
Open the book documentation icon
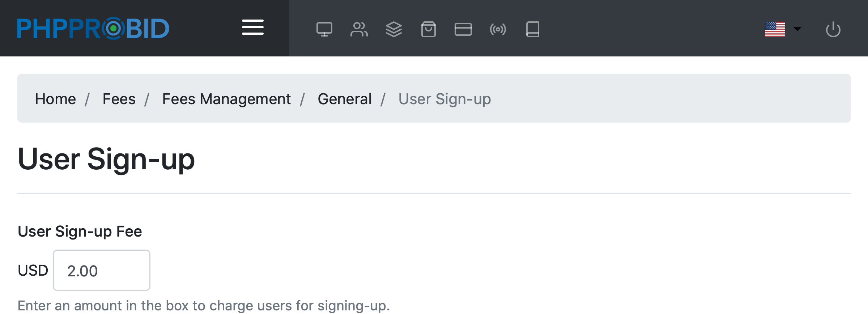coord(532,29)
